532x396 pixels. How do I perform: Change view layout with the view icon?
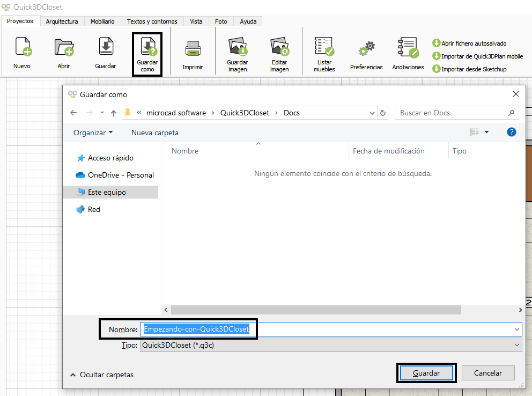(474, 132)
